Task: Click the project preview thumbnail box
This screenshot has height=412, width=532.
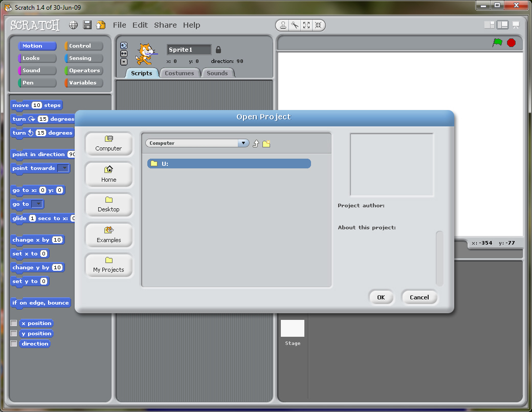Action: click(x=392, y=165)
